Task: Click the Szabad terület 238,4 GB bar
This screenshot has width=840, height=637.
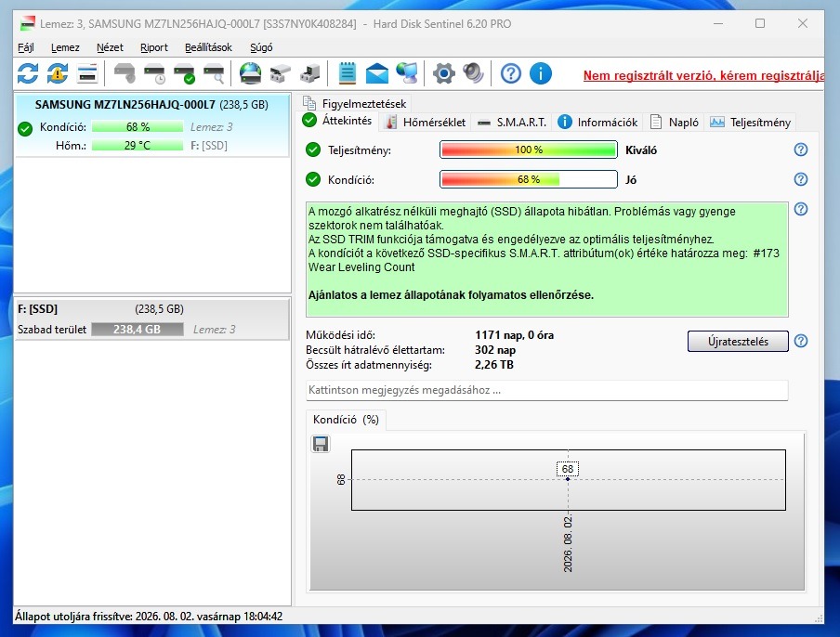Action: (x=138, y=330)
